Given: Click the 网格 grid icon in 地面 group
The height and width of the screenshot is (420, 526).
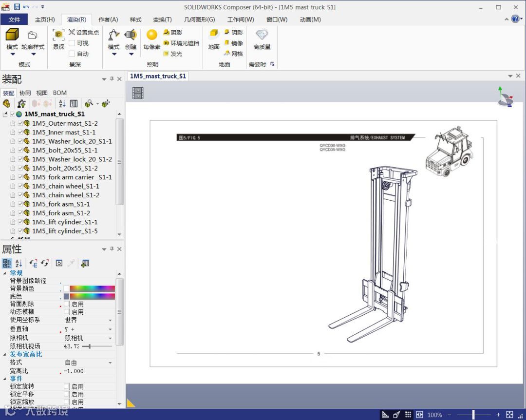Looking at the screenshot, I should [227, 54].
